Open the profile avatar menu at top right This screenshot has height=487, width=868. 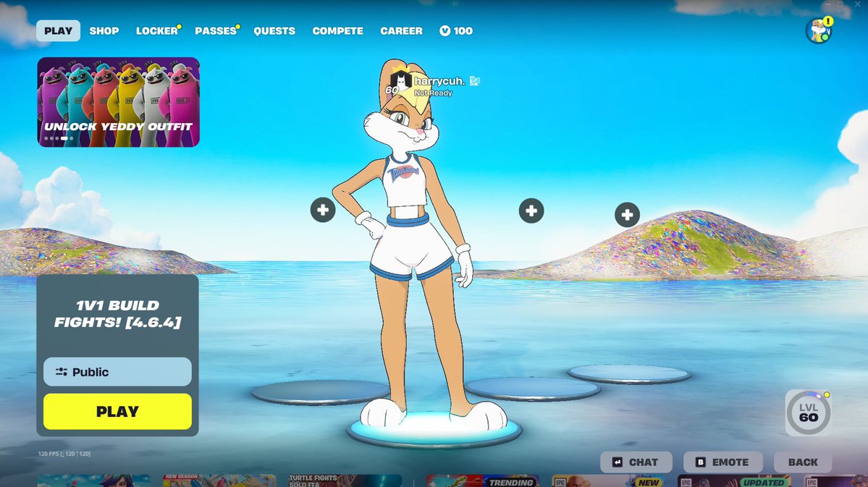[819, 30]
